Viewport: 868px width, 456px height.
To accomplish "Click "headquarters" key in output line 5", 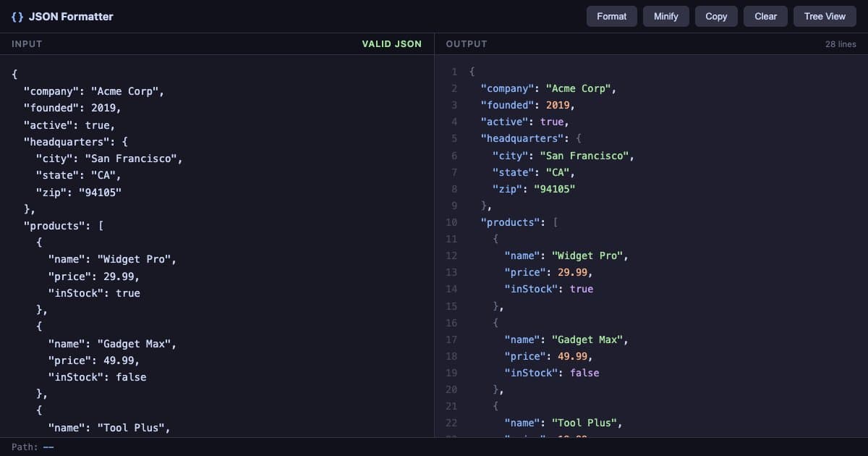I will point(522,138).
